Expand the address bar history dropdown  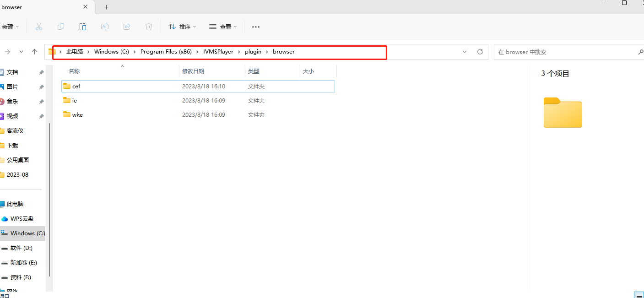coord(465,52)
